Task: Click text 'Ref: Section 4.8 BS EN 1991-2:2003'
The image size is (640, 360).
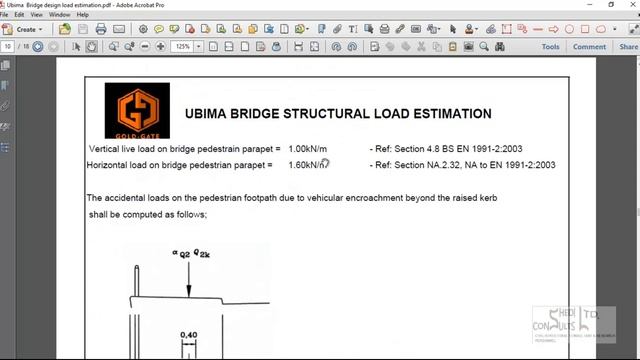Action: pos(449,149)
